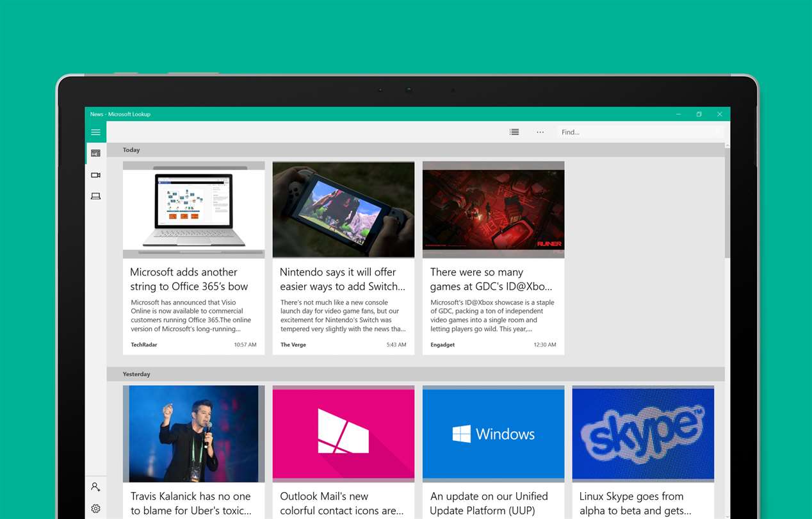The width and height of the screenshot is (812, 519).
Task: Open the GDC ID@Xbox game image
Action: tap(493, 210)
